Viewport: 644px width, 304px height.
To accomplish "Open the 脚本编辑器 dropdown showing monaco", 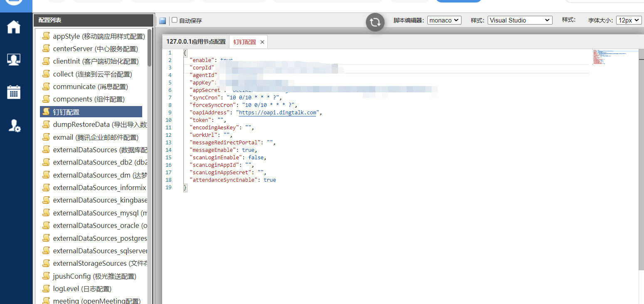I will point(444,20).
